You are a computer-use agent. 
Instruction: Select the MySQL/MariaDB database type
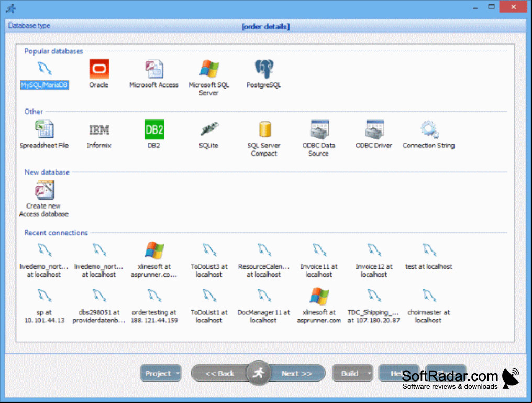44,75
